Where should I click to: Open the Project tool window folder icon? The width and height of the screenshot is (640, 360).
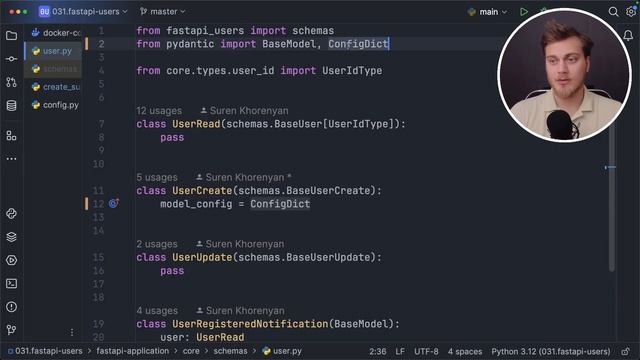(x=11, y=36)
